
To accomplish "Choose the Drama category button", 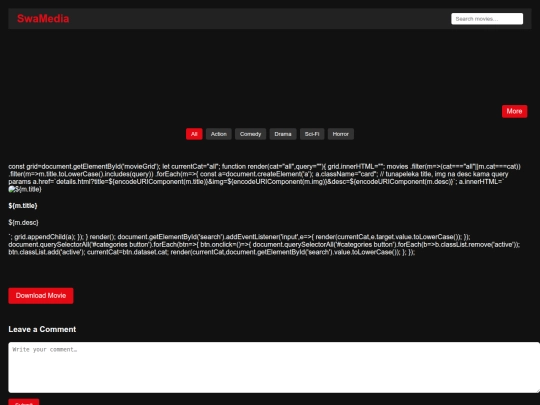I will pos(283,134).
